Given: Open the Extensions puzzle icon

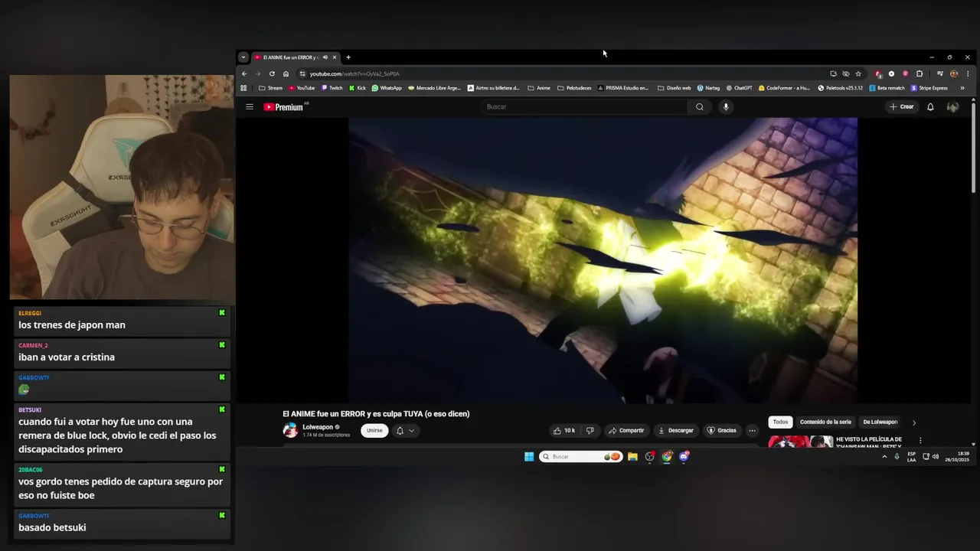Looking at the screenshot, I should click(920, 74).
